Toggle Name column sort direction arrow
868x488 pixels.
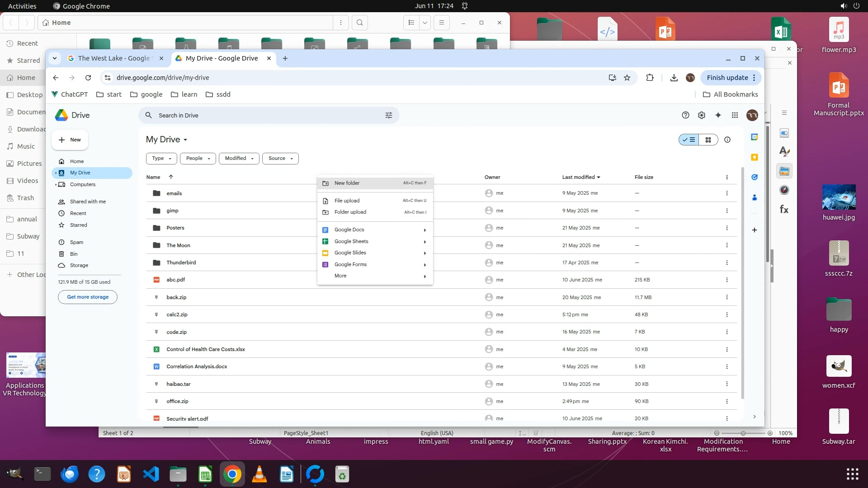point(171,177)
